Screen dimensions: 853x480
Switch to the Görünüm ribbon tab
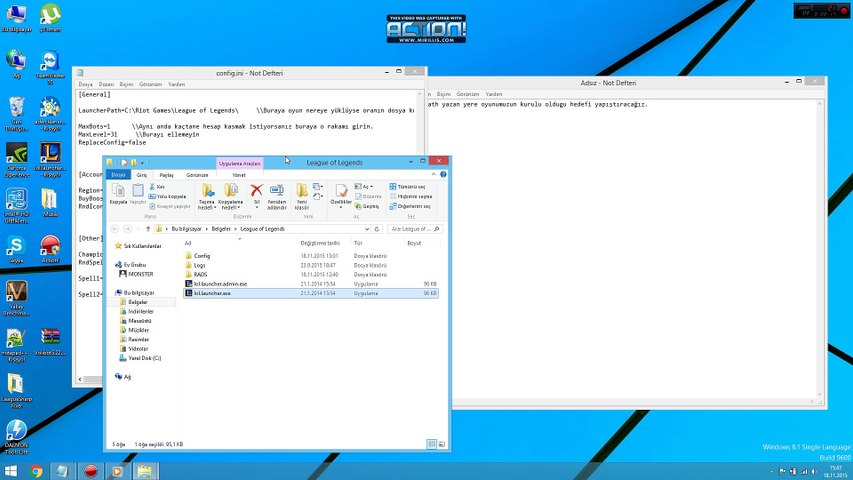tap(197, 175)
